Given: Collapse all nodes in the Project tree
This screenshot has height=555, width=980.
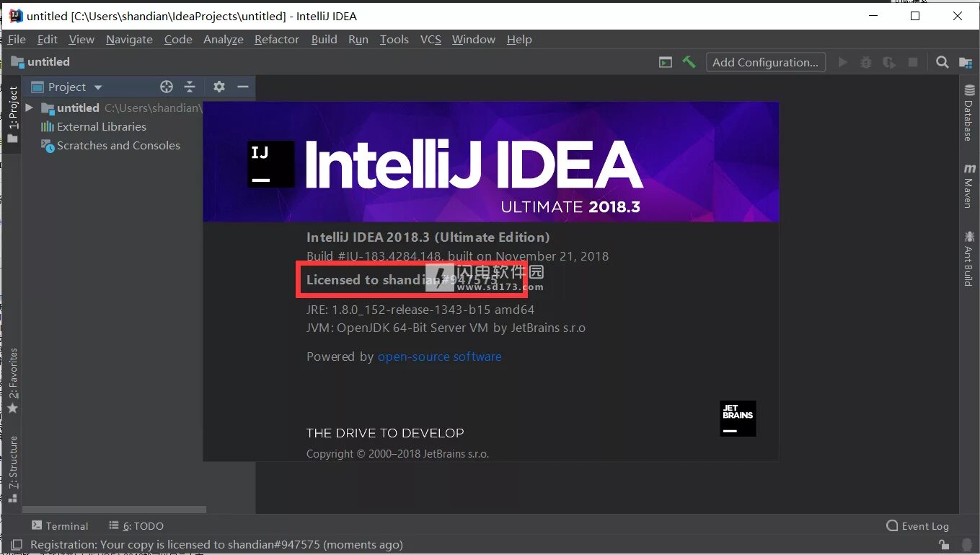Looking at the screenshot, I should pyautogui.click(x=189, y=87).
